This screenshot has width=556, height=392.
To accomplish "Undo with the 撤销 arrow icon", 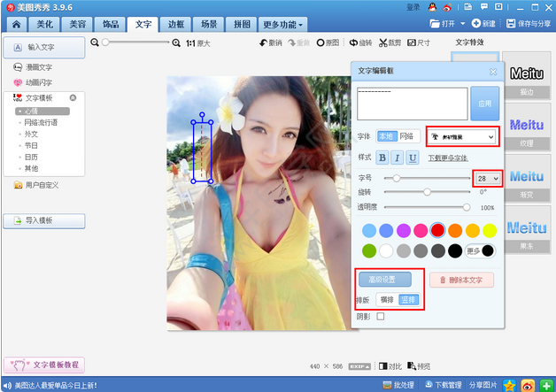I will click(x=270, y=42).
